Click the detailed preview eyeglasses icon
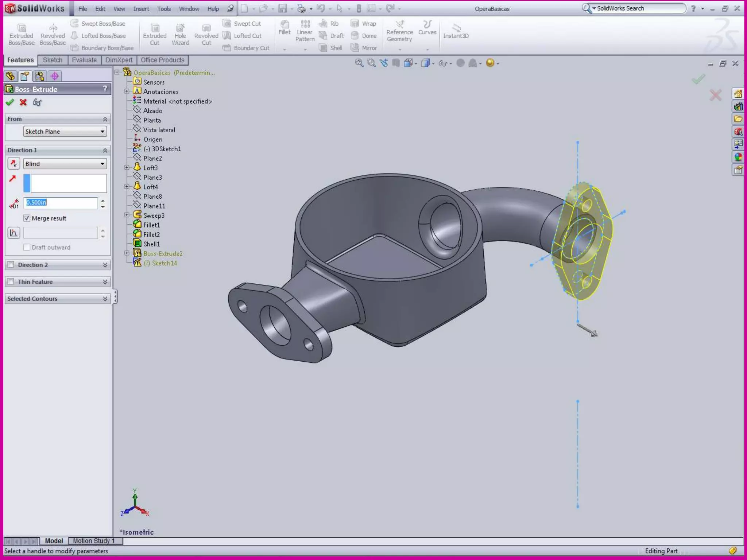Image resolution: width=747 pixels, height=560 pixels. coord(37,102)
